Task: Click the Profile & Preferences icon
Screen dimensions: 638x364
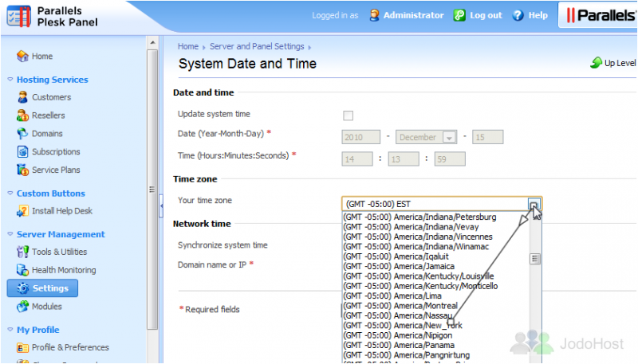Action: point(22,348)
